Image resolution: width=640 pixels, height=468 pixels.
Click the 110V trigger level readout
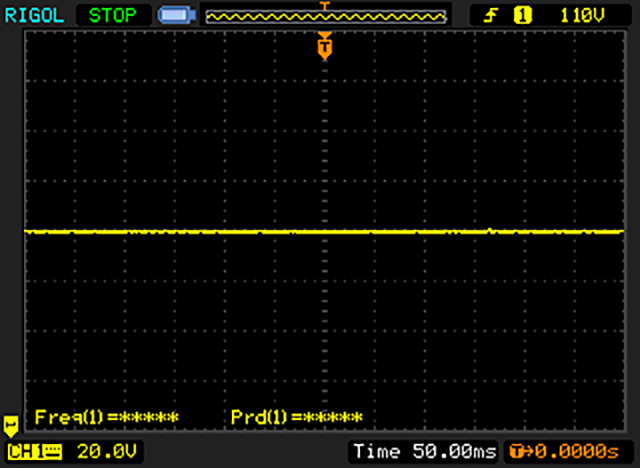(582, 16)
